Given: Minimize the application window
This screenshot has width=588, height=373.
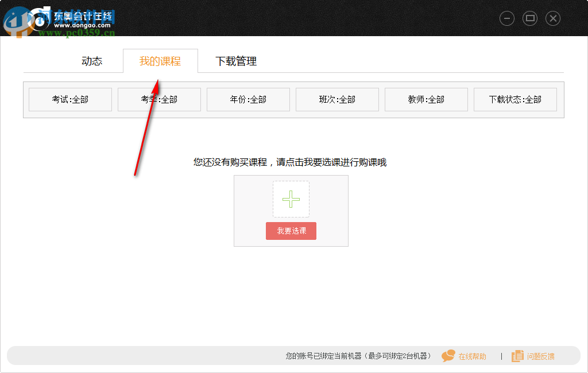Looking at the screenshot, I should tap(506, 18).
